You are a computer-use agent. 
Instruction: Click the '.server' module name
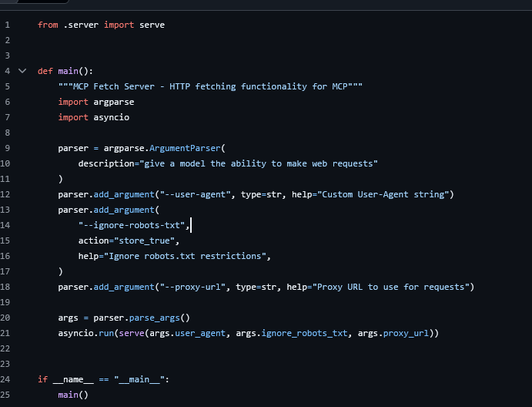[81, 25]
